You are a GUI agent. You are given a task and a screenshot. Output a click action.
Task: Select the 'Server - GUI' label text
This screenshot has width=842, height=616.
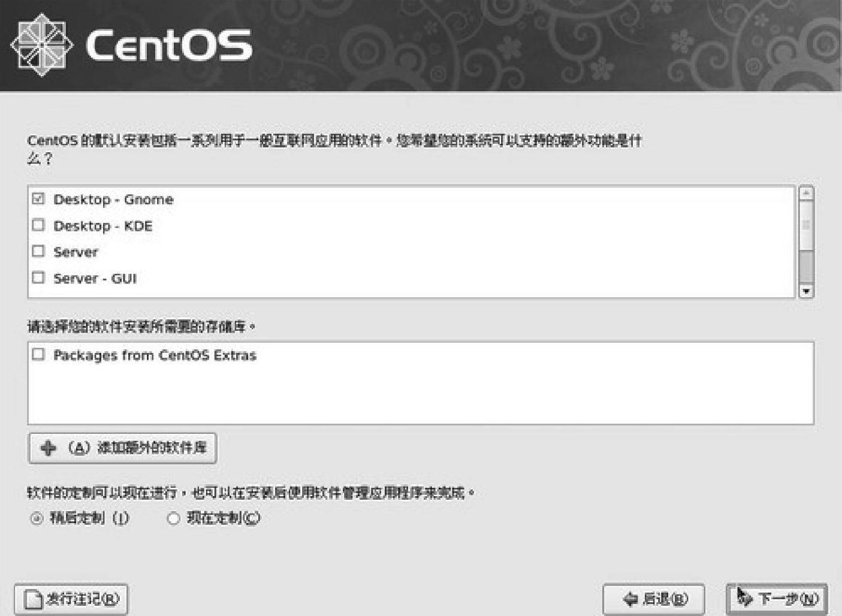pyautogui.click(x=95, y=278)
